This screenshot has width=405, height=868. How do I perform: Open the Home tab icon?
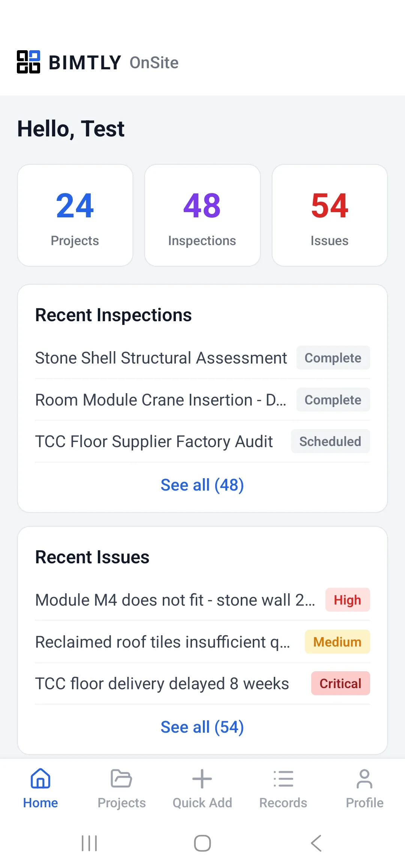click(40, 779)
